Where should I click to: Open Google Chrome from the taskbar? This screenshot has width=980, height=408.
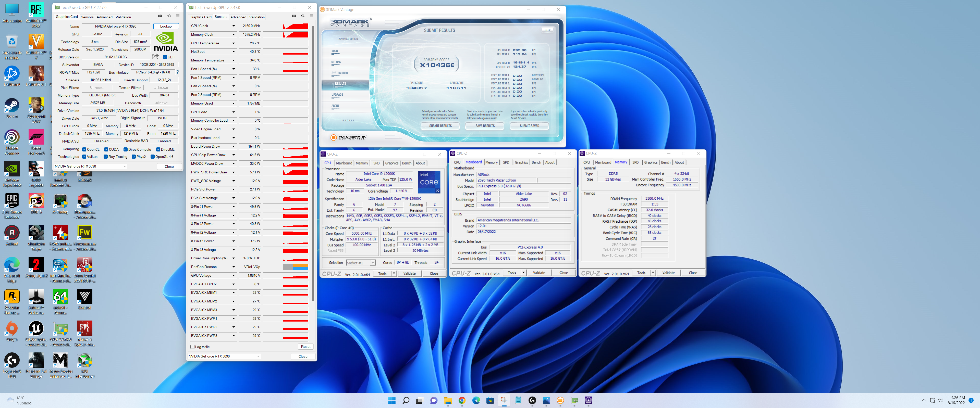pos(462,400)
